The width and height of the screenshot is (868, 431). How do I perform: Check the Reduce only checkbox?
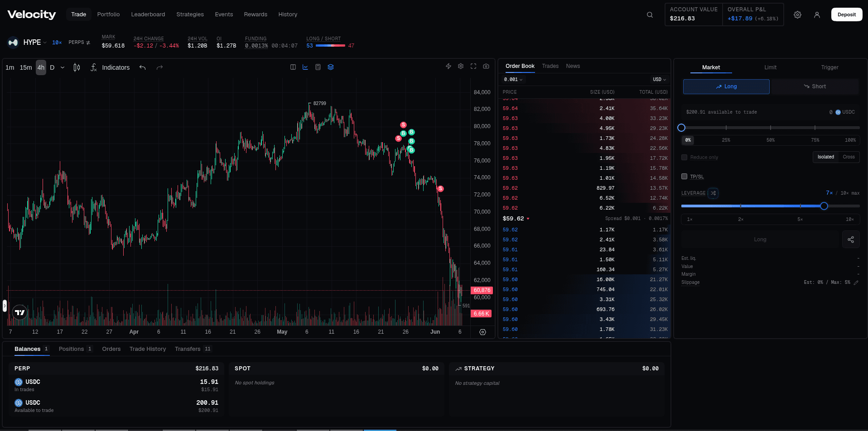(x=685, y=157)
